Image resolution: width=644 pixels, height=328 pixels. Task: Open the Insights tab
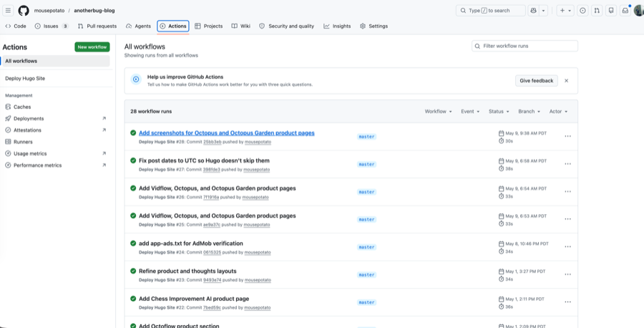[337, 26]
